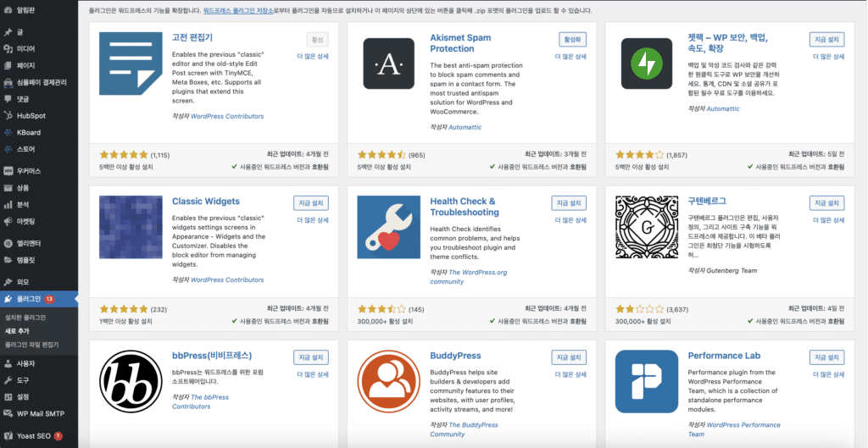Click the 구텐베르그 plugin emblem icon
The height and width of the screenshot is (448, 868).
click(647, 227)
